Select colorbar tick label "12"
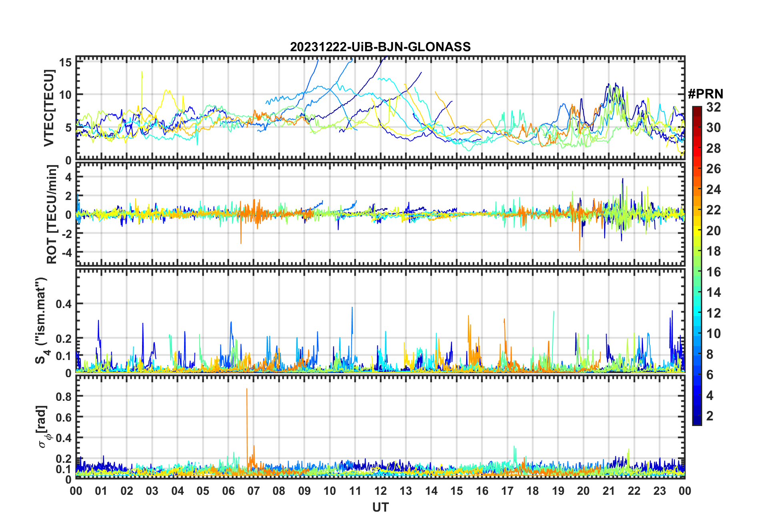 (713, 313)
